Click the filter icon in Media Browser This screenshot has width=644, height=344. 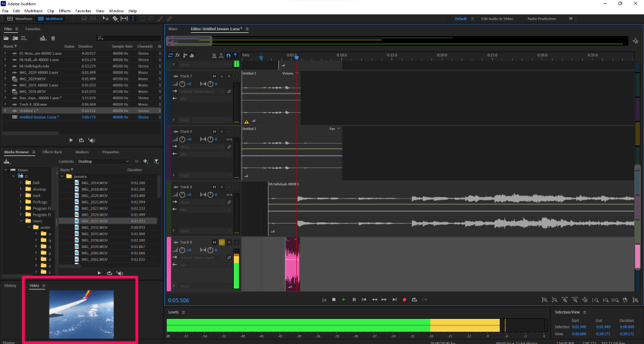pyautogui.click(x=156, y=162)
